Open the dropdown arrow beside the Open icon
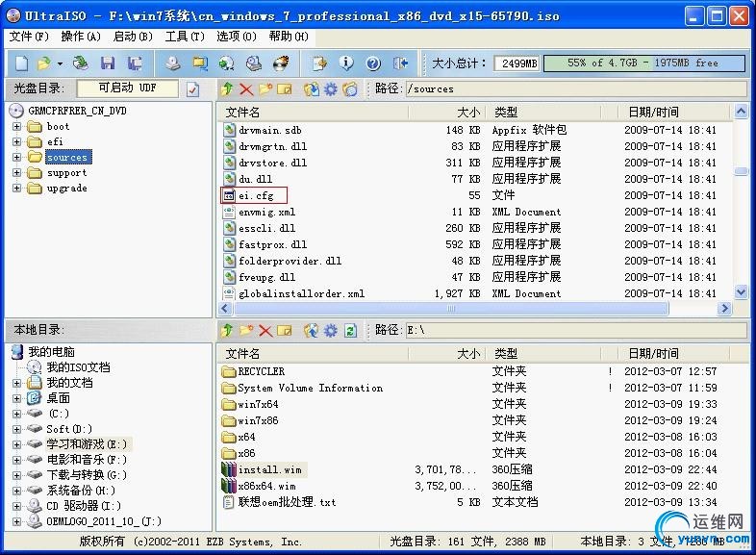 pos(60,63)
